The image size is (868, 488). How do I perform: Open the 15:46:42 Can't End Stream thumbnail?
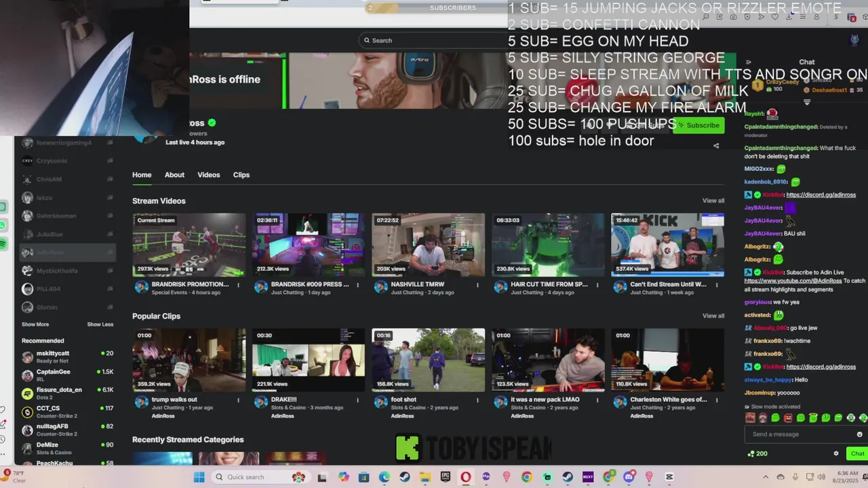[x=667, y=245]
